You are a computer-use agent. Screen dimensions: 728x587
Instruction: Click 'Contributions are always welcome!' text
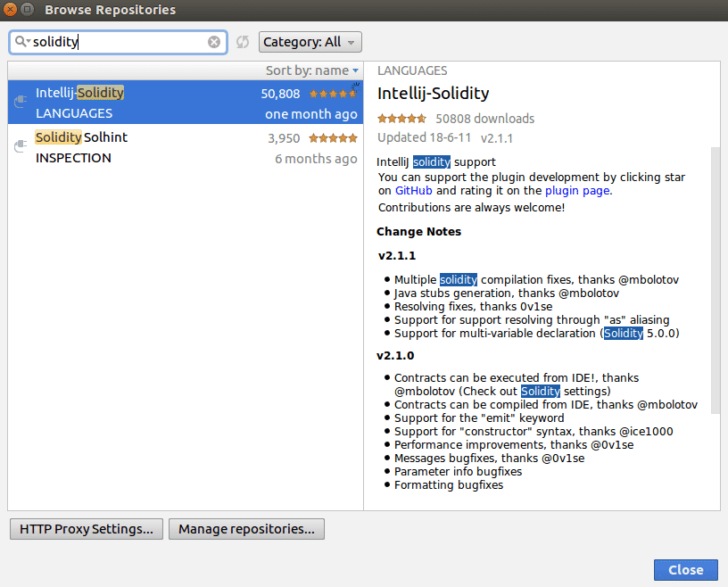pyautogui.click(x=471, y=208)
